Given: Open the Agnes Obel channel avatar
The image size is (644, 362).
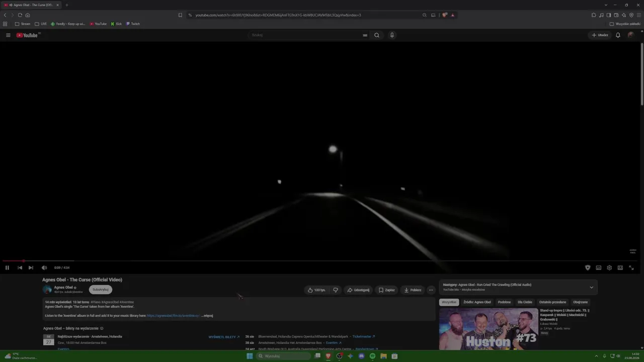Looking at the screenshot, I should (47, 290).
